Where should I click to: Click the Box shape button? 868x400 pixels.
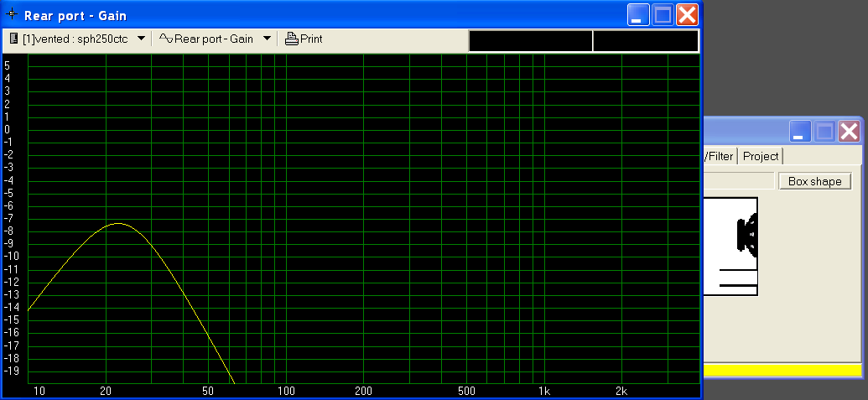(815, 181)
